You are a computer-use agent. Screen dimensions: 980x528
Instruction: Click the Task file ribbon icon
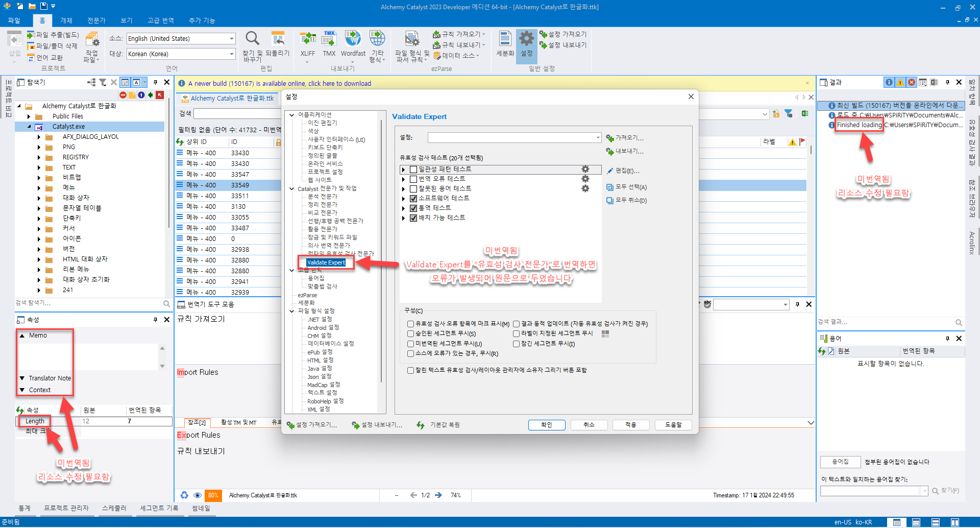click(92, 46)
